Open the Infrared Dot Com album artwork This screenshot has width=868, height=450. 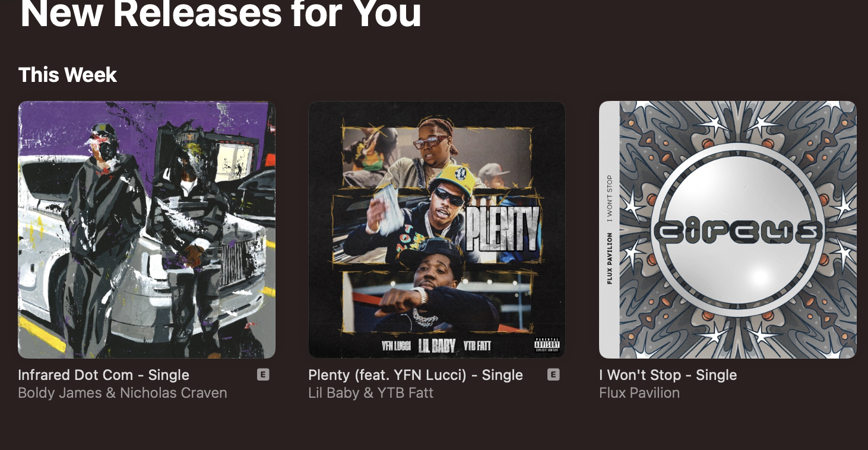tap(147, 230)
